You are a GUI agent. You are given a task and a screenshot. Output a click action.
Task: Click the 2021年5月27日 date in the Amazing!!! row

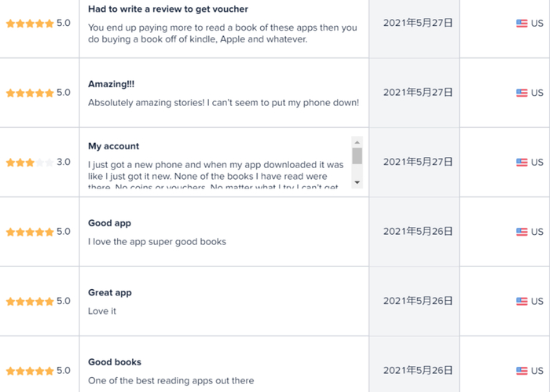coord(418,93)
